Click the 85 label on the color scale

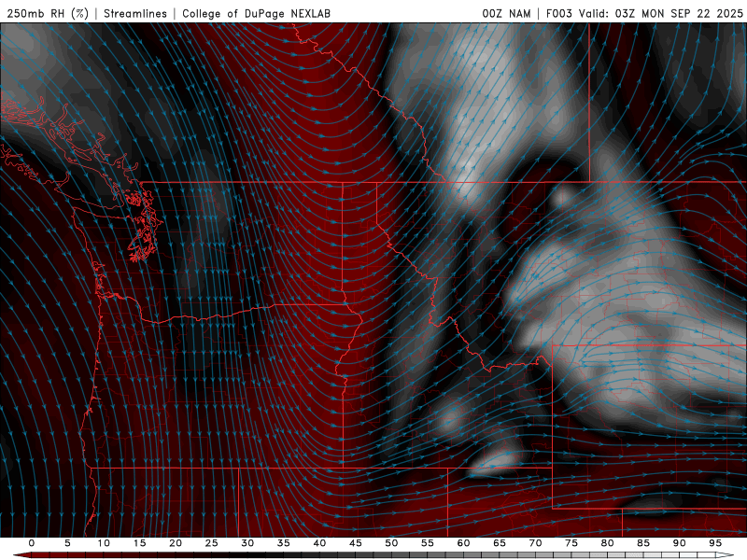click(643, 543)
